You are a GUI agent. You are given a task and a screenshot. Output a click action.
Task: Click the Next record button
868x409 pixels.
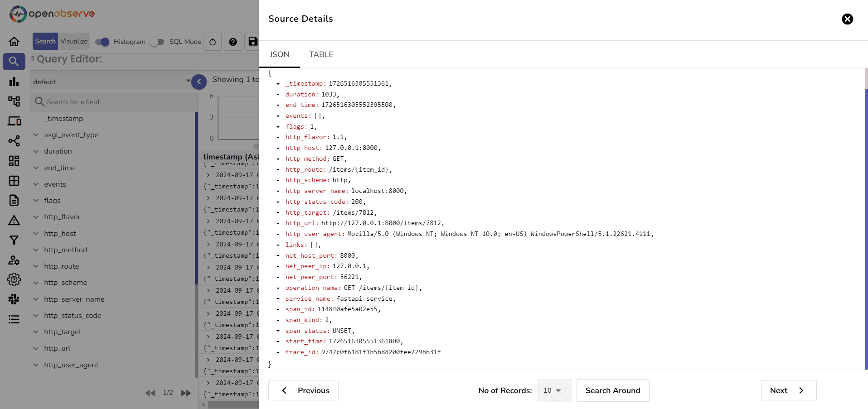click(788, 390)
